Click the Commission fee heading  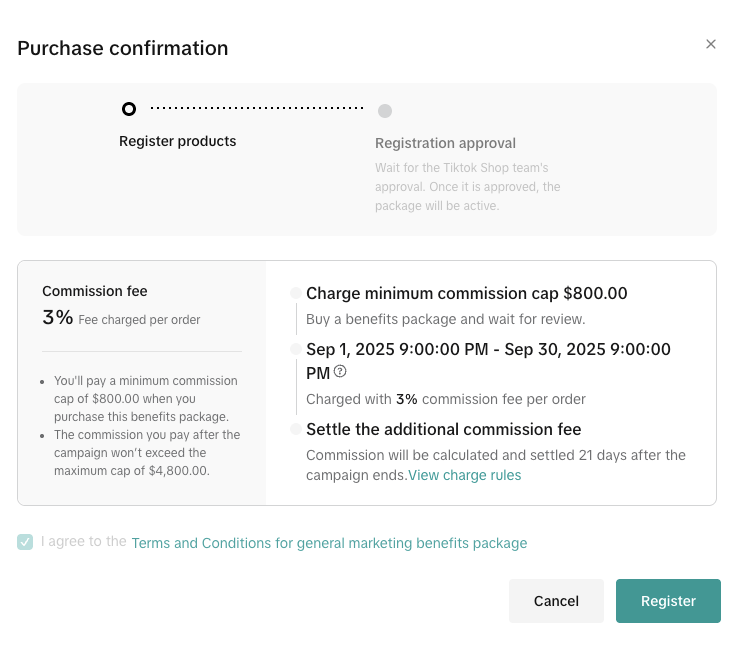95,291
